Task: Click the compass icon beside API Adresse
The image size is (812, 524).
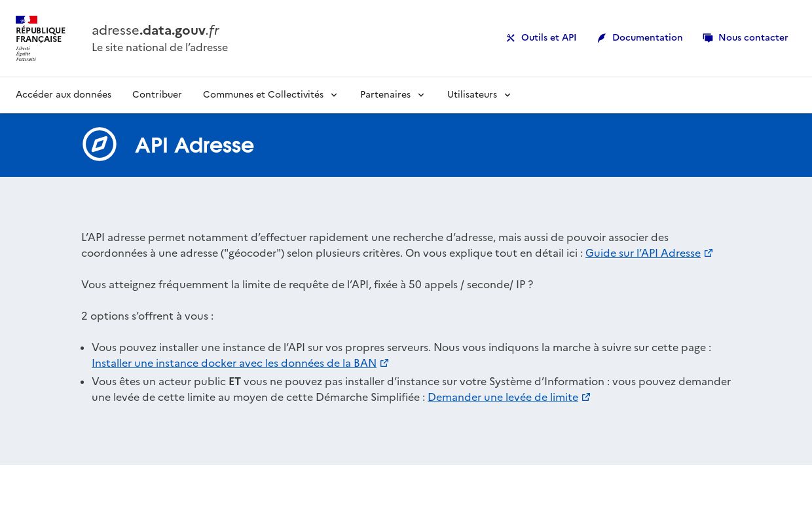Action: [100, 144]
